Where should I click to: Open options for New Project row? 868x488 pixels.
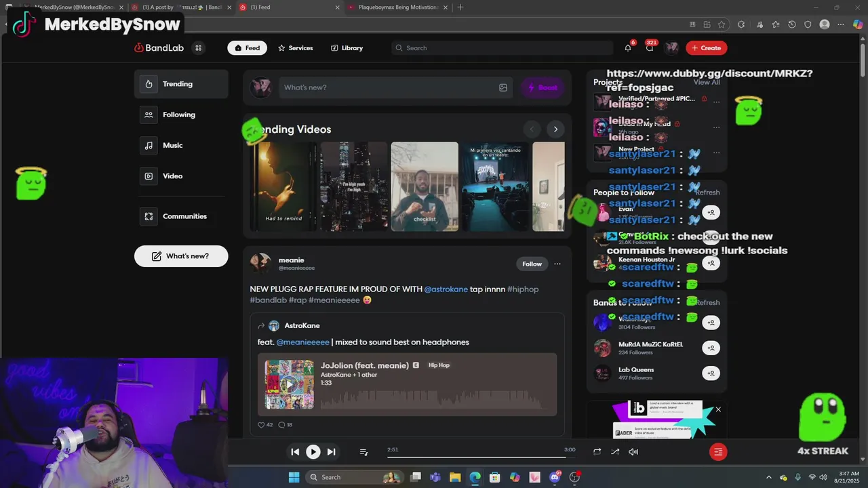[x=717, y=152]
